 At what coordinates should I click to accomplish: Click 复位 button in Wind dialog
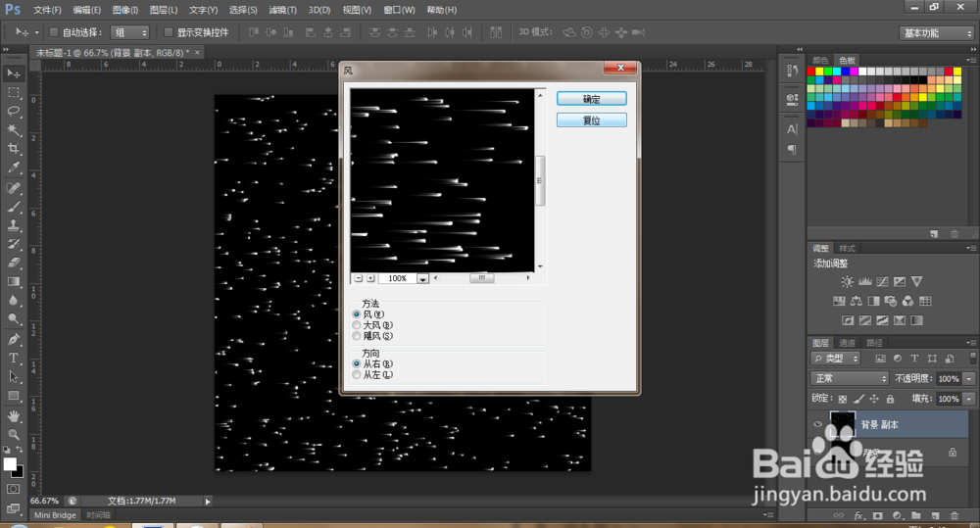coord(592,120)
